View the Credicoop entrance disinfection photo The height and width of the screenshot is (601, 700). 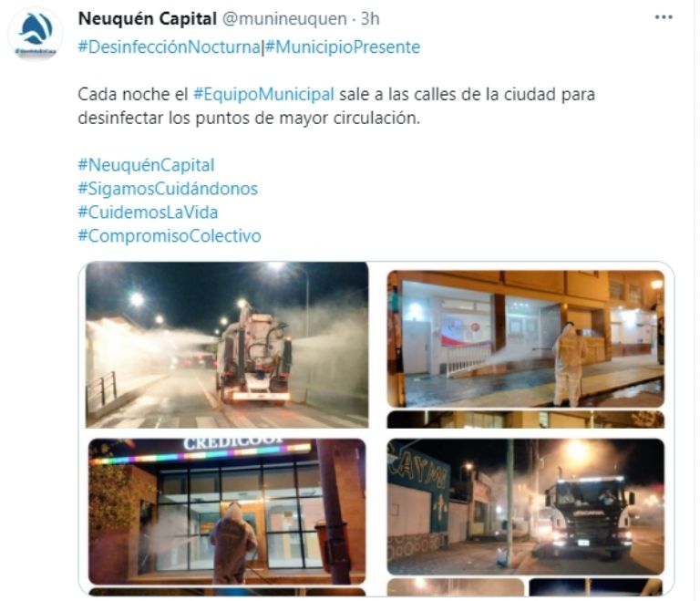tap(227, 512)
